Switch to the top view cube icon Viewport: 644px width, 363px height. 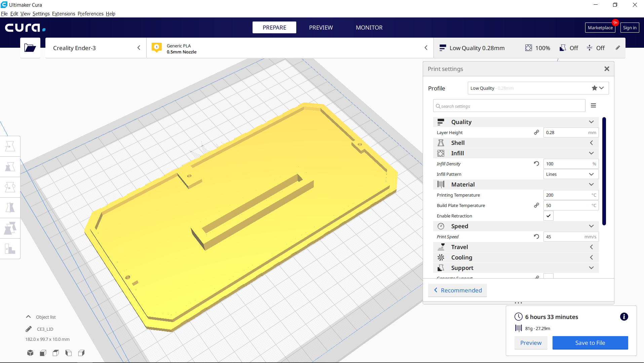56,353
